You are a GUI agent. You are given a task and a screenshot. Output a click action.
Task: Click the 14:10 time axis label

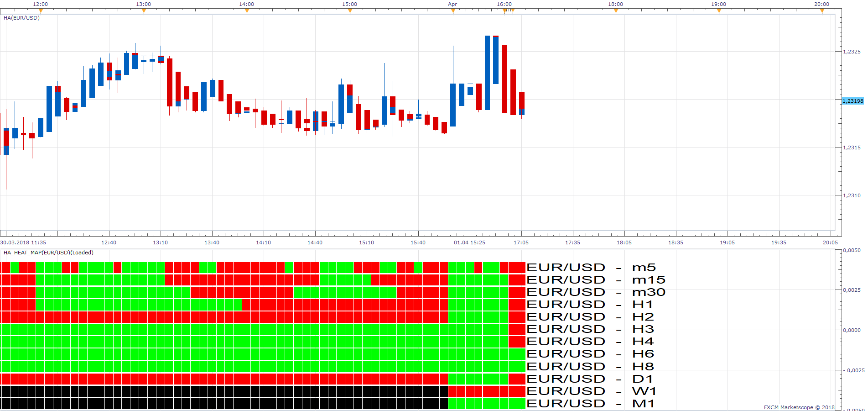pyautogui.click(x=263, y=242)
